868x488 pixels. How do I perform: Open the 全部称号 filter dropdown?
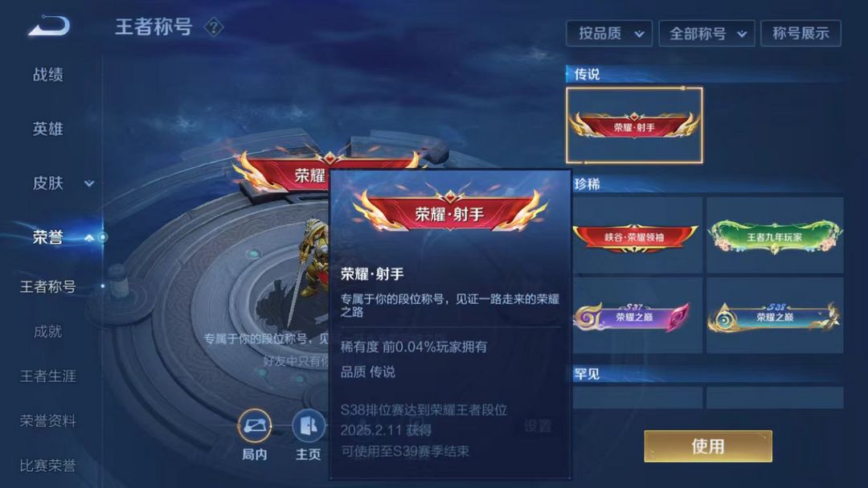tap(707, 33)
